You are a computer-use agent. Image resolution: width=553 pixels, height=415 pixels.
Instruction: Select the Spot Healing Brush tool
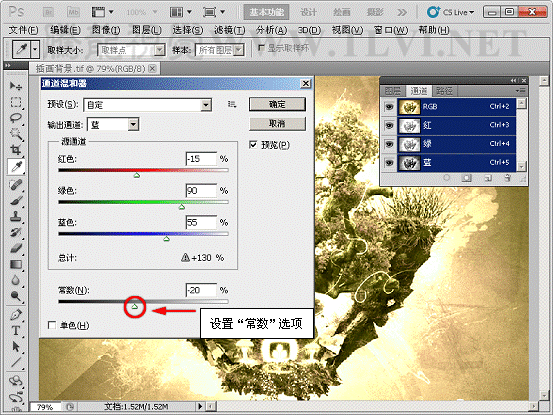coord(16,184)
